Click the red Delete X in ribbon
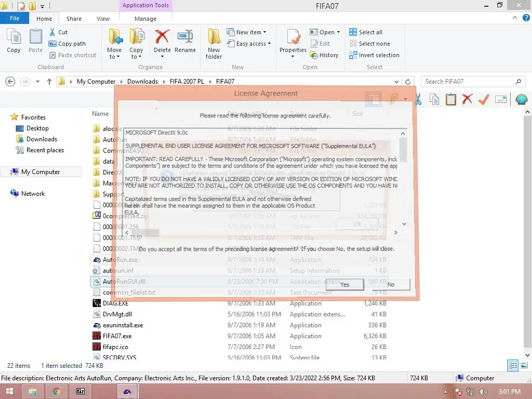Viewport: 532px width, 399px height. point(162,37)
